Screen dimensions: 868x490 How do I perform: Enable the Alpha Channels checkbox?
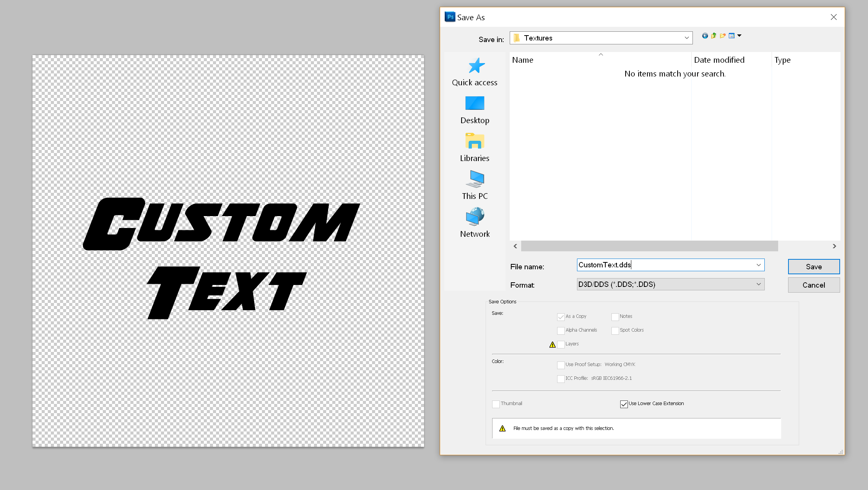pyautogui.click(x=561, y=330)
